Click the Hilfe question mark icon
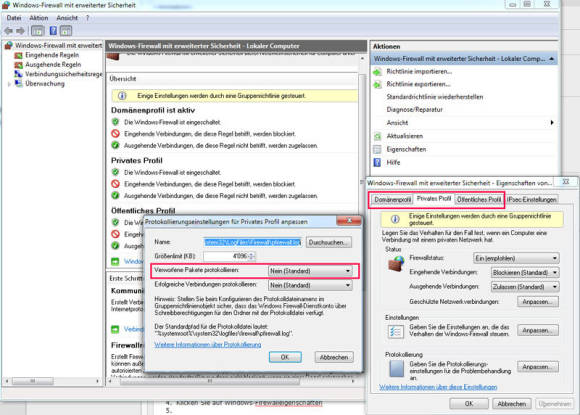The width and height of the screenshot is (580, 415). point(377,162)
